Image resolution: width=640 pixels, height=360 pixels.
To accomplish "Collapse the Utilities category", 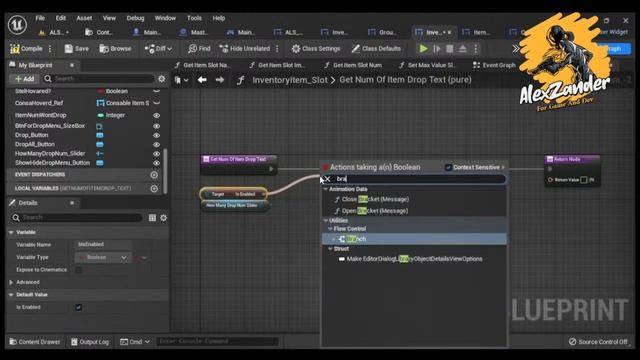I will coord(325,220).
